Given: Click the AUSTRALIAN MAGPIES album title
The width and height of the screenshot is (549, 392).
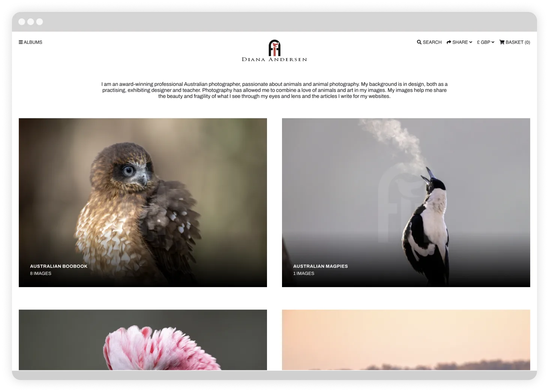Looking at the screenshot, I should click(321, 266).
